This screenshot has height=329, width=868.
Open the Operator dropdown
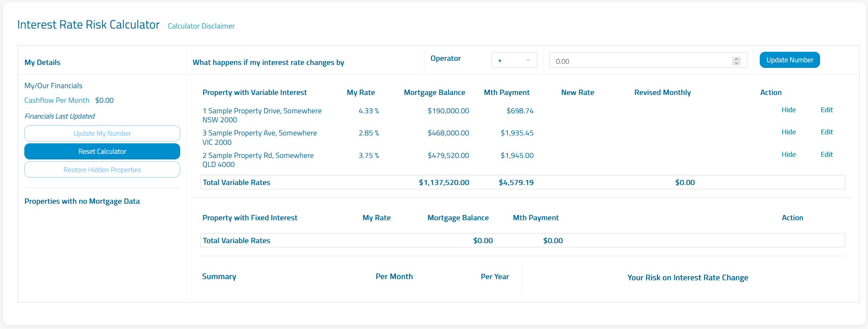pyautogui.click(x=514, y=60)
